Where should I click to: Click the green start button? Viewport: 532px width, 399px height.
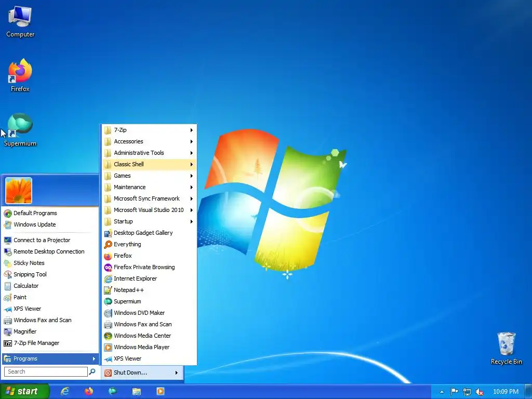click(x=24, y=391)
